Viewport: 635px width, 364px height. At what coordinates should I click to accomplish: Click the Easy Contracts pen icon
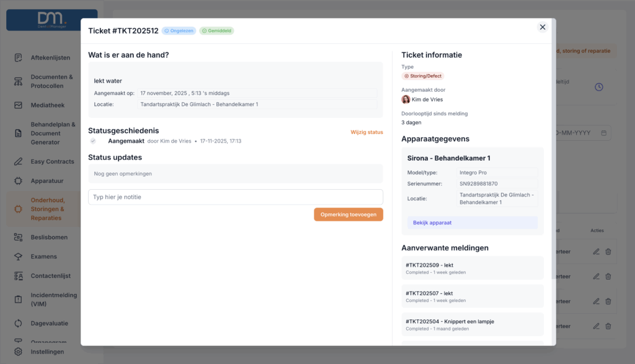(19, 162)
